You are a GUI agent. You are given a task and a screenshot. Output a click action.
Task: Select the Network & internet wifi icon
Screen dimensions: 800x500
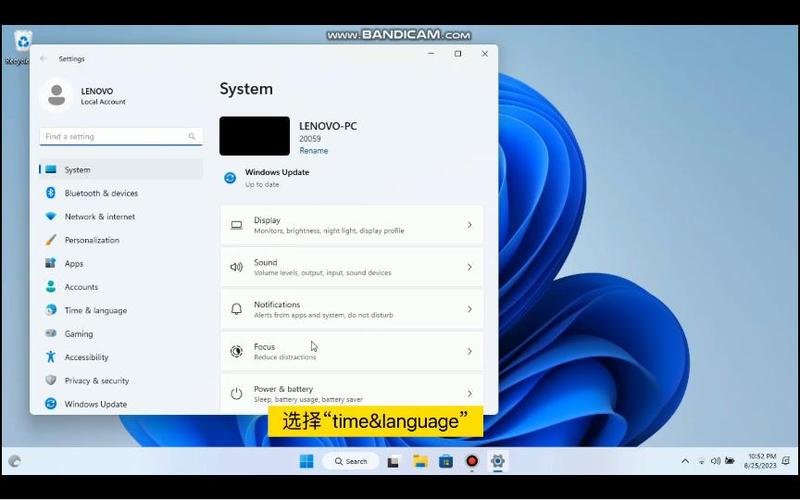click(51, 216)
